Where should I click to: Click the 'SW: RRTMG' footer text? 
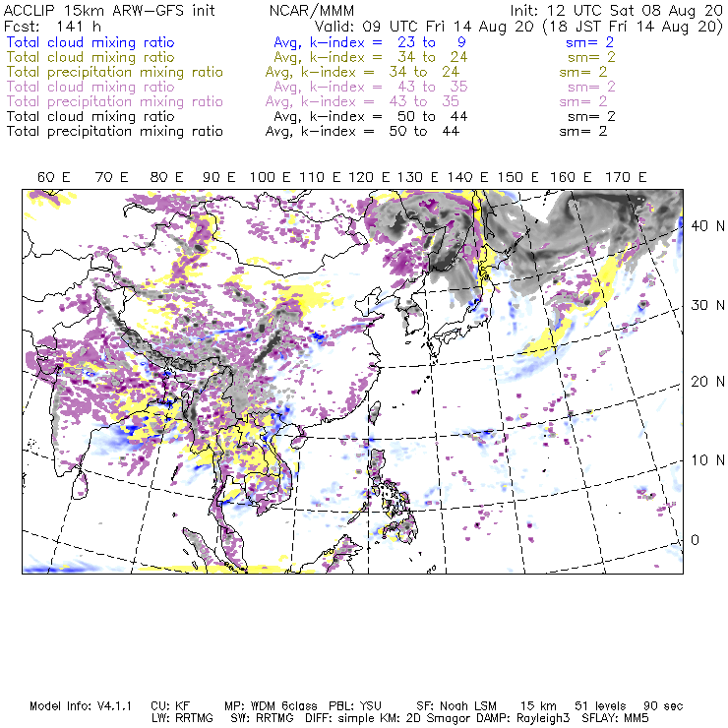pyautogui.click(x=263, y=718)
